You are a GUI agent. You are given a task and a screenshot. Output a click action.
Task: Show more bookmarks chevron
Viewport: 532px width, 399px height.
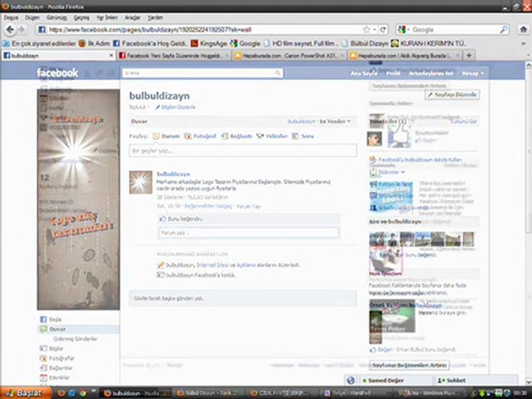(523, 43)
